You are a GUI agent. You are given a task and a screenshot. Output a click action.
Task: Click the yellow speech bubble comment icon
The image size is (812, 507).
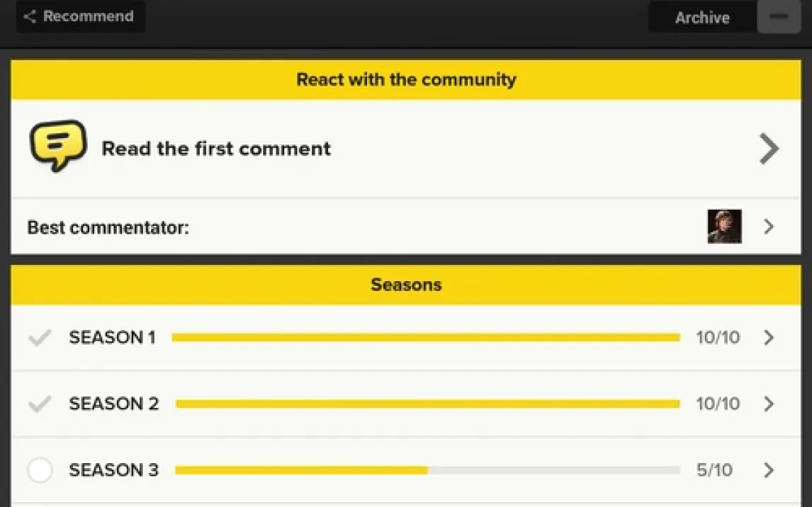(x=57, y=146)
